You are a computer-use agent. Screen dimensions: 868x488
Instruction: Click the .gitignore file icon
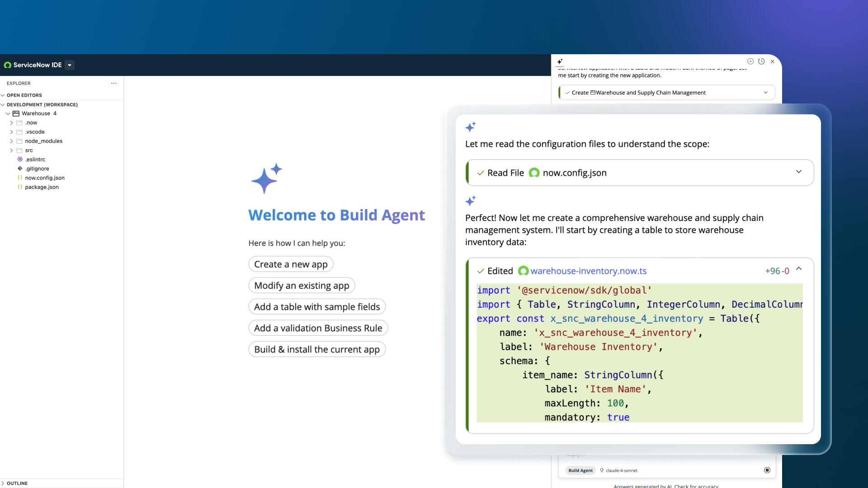pyautogui.click(x=20, y=169)
